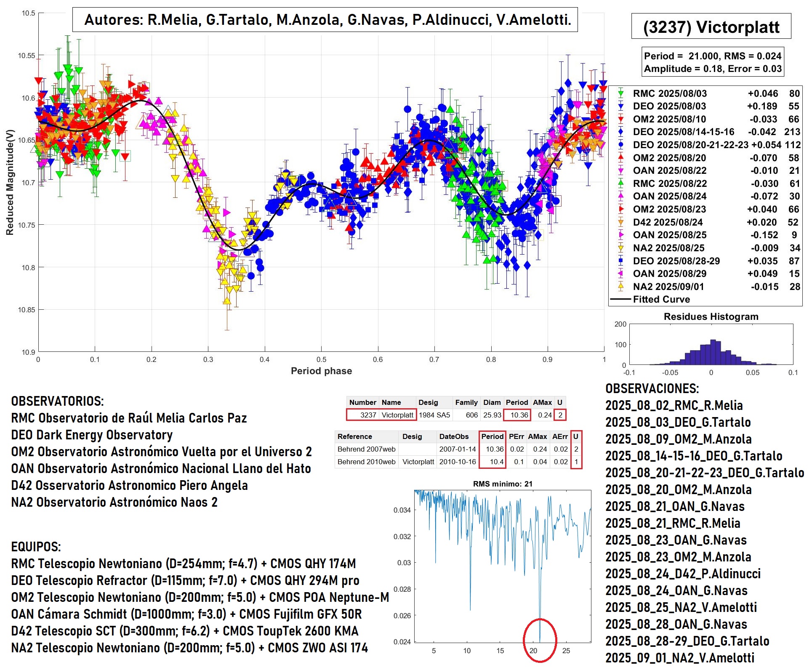The image size is (812, 670).
Task: Click the yellow triangle marker for NA2 2025/09/01
Action: 620,287
